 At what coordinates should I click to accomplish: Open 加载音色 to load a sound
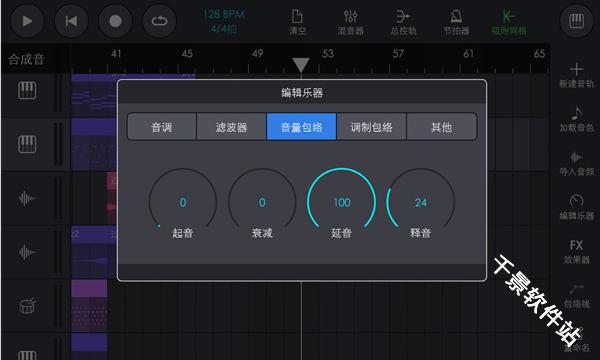pyautogui.click(x=576, y=119)
